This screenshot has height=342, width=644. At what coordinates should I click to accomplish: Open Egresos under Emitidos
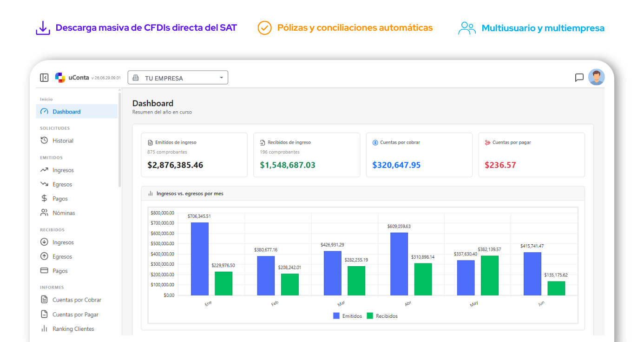77,184
